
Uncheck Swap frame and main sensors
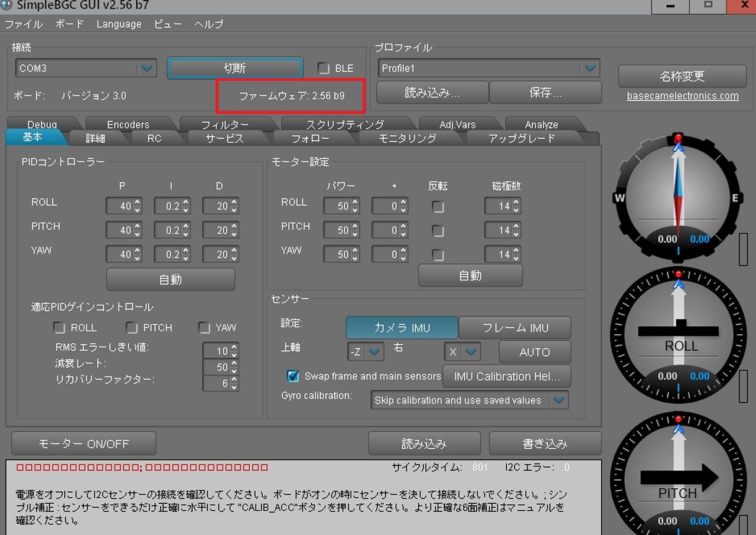(294, 376)
